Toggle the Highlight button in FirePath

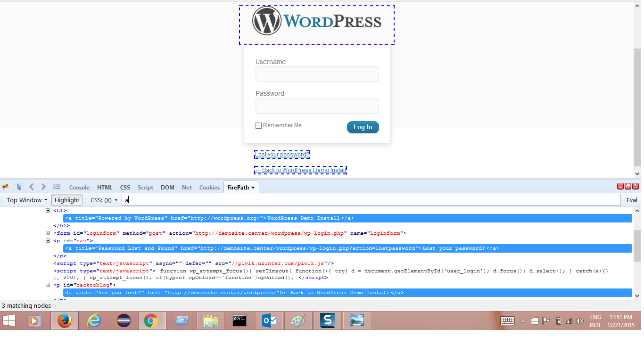pos(67,200)
